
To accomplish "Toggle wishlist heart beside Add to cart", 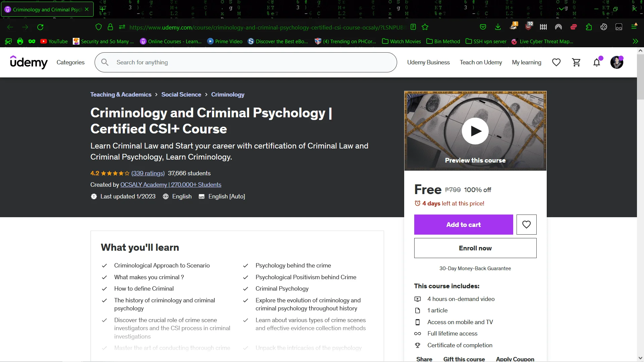I will (x=526, y=225).
